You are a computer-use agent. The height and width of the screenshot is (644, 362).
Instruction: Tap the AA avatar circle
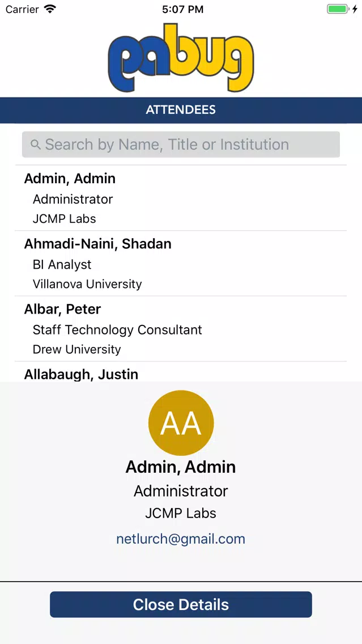[x=181, y=423]
